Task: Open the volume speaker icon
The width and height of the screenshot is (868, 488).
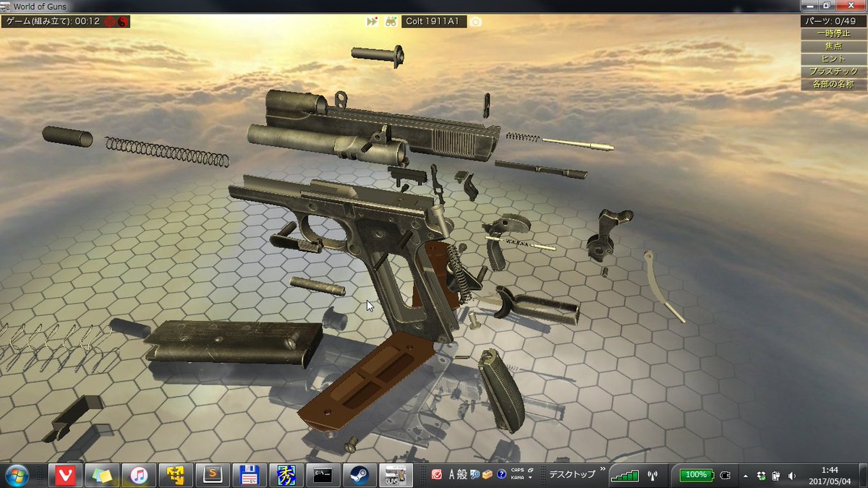Action: pyautogui.click(x=792, y=475)
